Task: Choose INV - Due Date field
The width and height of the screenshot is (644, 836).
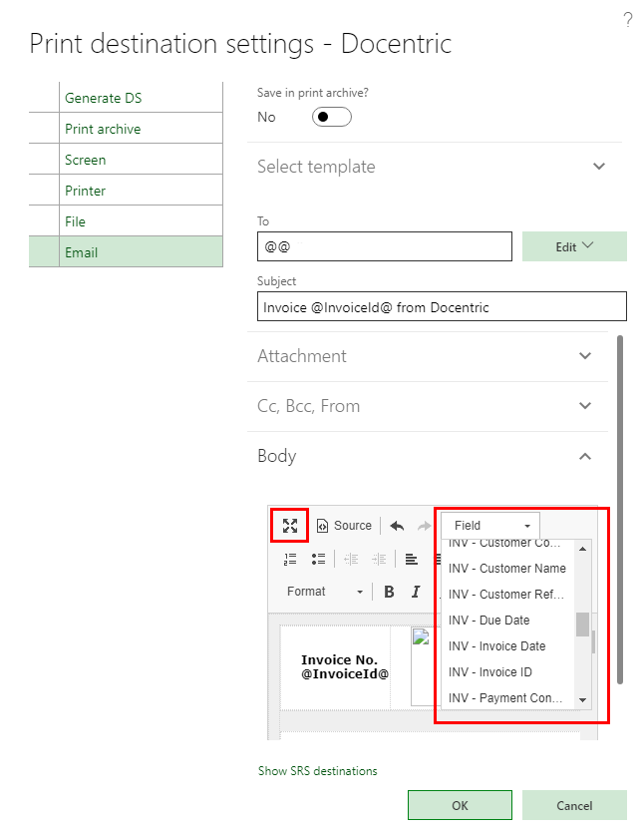Action: point(508,621)
